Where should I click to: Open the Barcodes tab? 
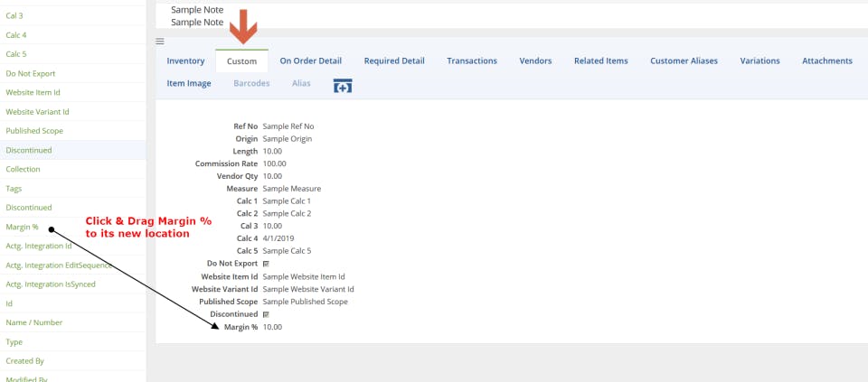pos(251,83)
